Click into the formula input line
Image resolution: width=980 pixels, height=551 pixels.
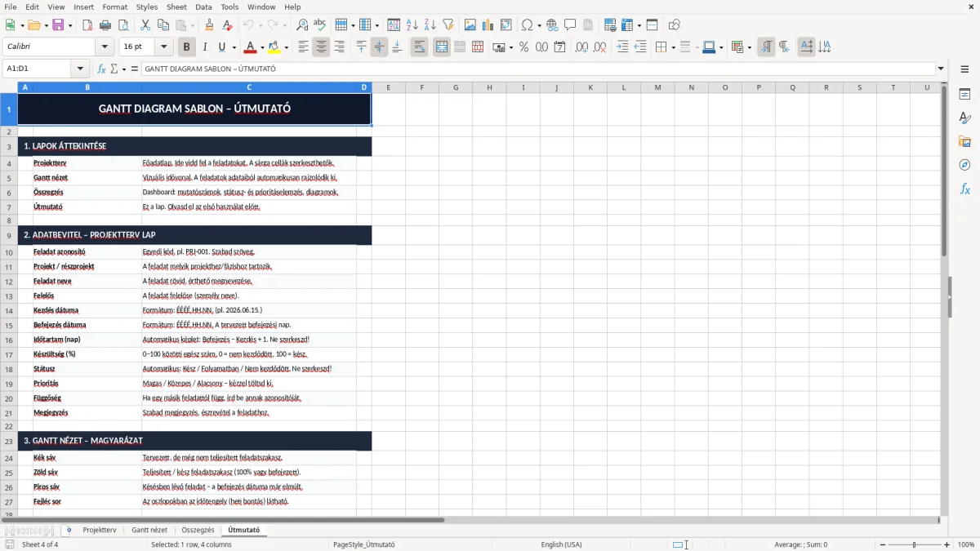pyautogui.click(x=537, y=69)
